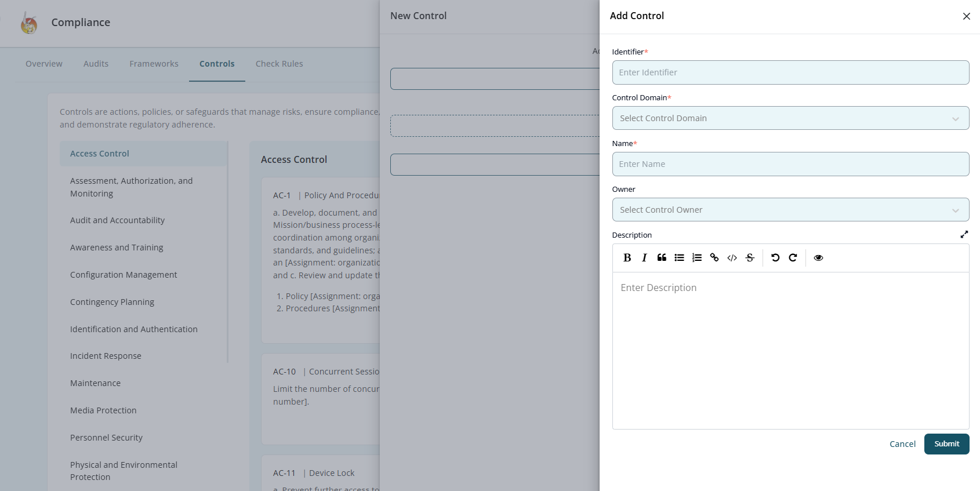Submit the new control form
980x491 pixels.
tap(946, 444)
